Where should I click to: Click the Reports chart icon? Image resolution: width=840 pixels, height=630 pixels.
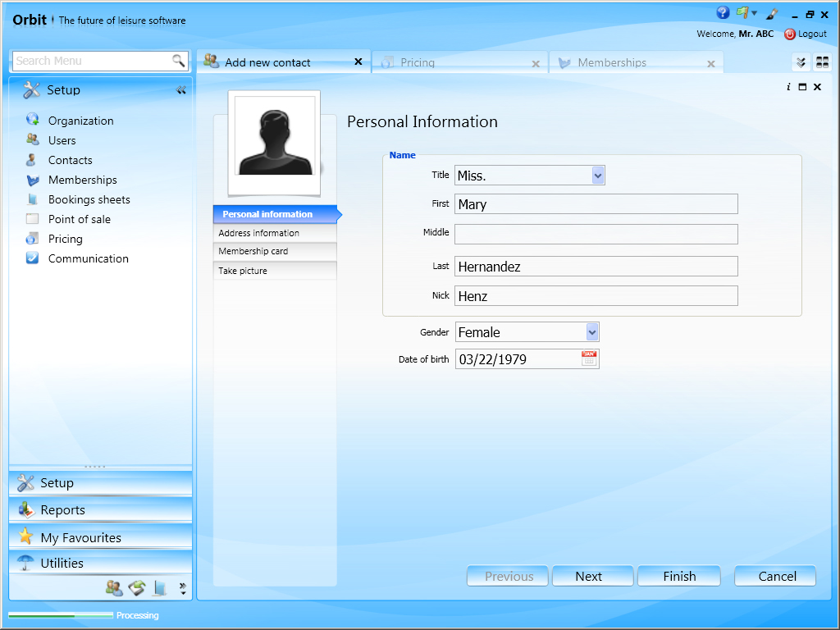tap(25, 509)
